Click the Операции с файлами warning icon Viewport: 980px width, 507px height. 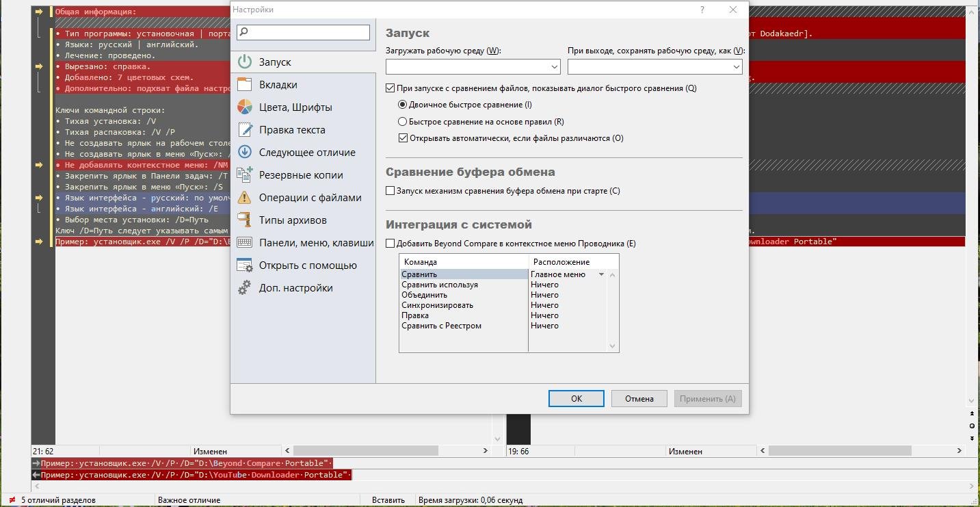click(x=245, y=197)
